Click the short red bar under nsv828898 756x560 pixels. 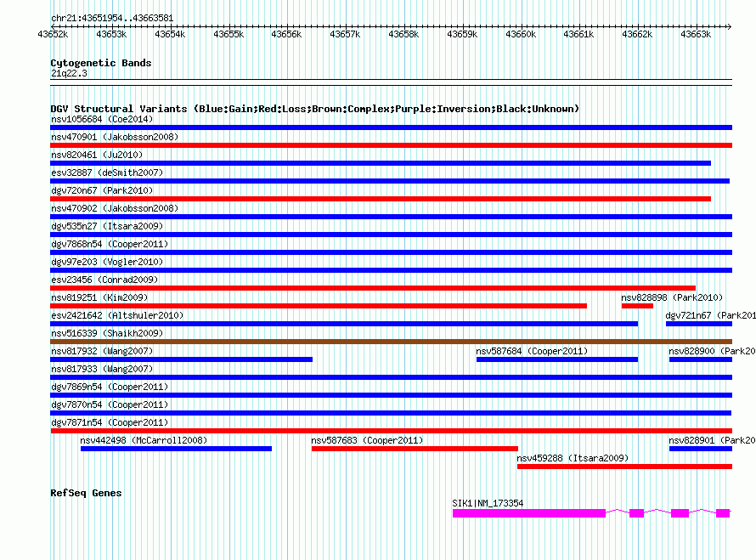[x=637, y=306]
